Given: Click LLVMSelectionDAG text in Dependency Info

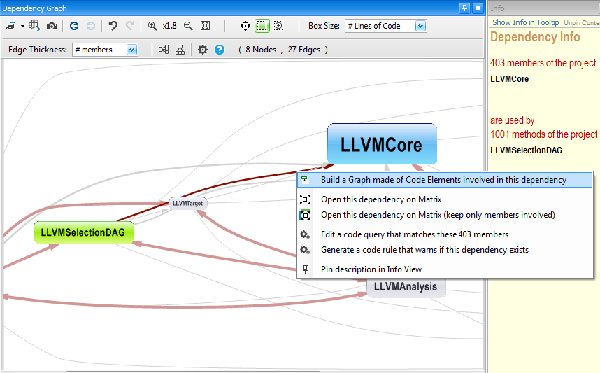Looking at the screenshot, I should 526,150.
